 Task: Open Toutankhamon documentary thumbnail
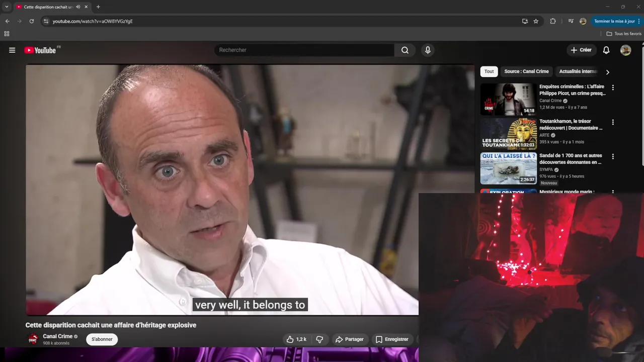pyautogui.click(x=508, y=134)
